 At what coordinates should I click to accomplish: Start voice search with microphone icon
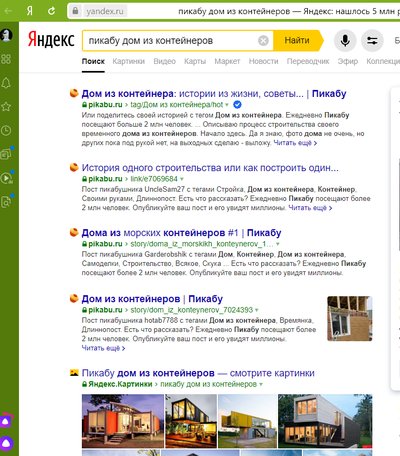(x=345, y=41)
